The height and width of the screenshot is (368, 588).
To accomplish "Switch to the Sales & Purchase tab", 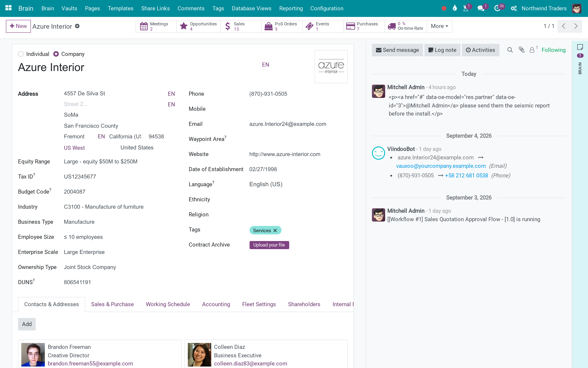I will point(112,304).
